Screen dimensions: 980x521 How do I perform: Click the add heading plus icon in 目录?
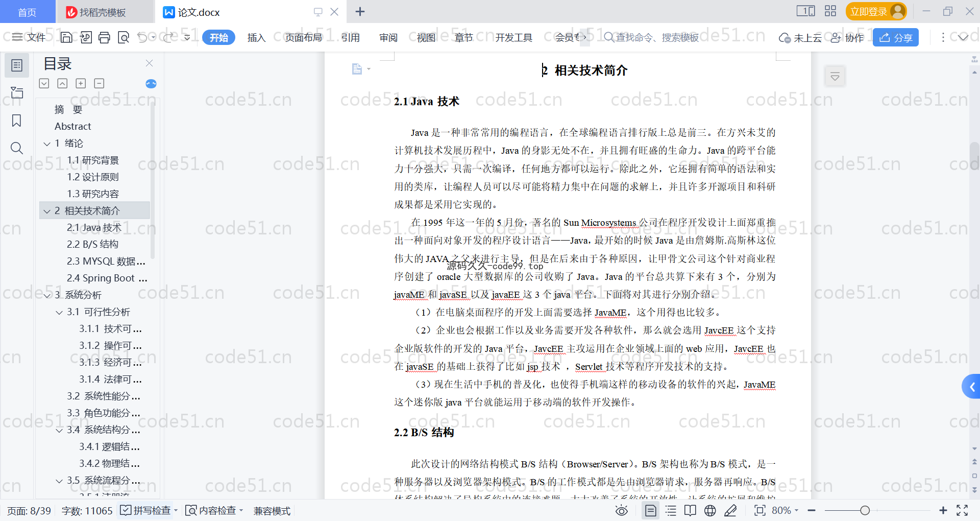tap(81, 83)
